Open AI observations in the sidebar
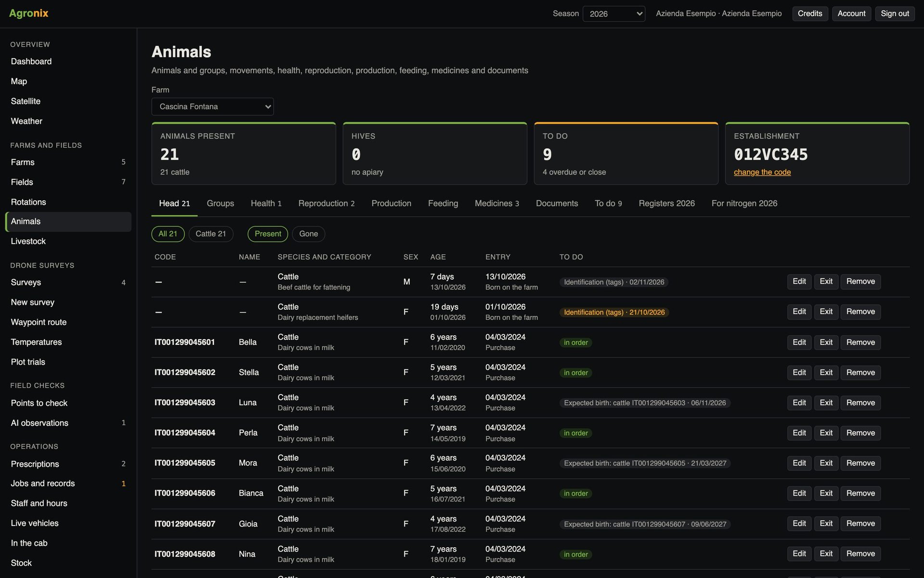 click(x=68, y=423)
